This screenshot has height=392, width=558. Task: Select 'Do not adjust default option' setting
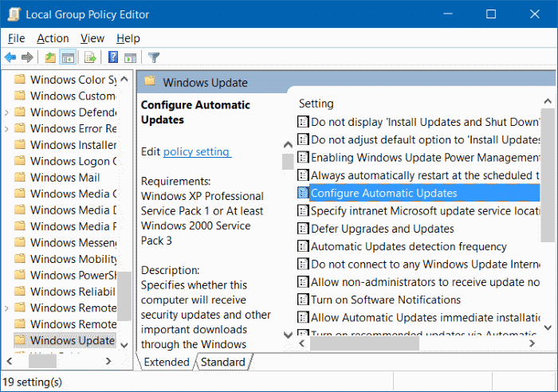pyautogui.click(x=418, y=139)
